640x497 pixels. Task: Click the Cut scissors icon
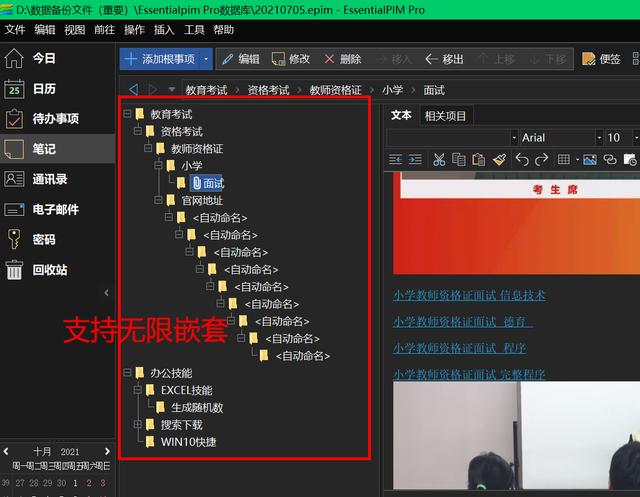[x=439, y=160]
